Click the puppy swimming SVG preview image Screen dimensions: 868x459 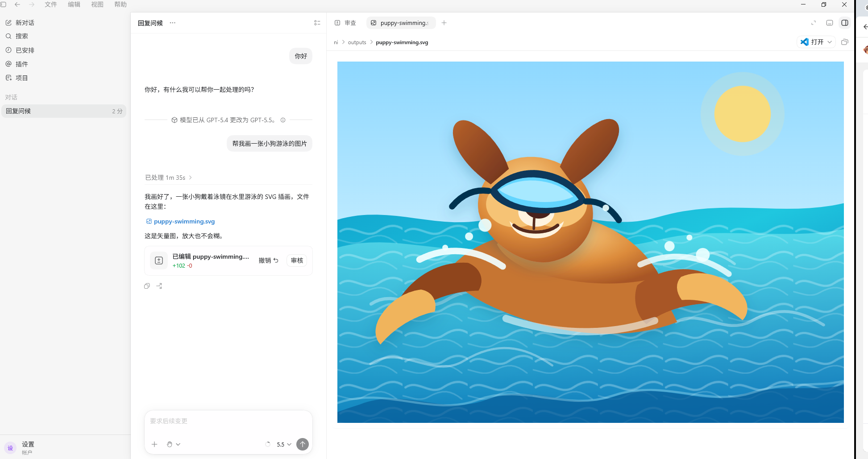pyautogui.click(x=590, y=242)
